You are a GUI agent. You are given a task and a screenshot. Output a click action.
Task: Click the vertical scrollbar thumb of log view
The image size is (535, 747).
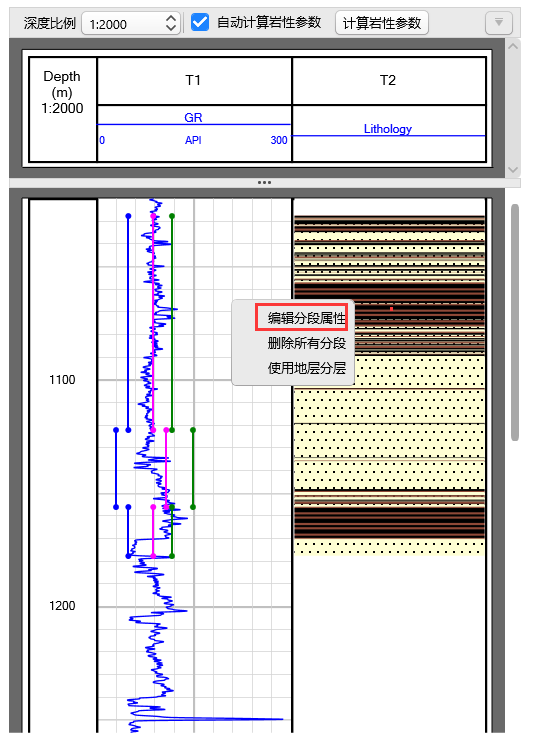[x=515, y=323]
